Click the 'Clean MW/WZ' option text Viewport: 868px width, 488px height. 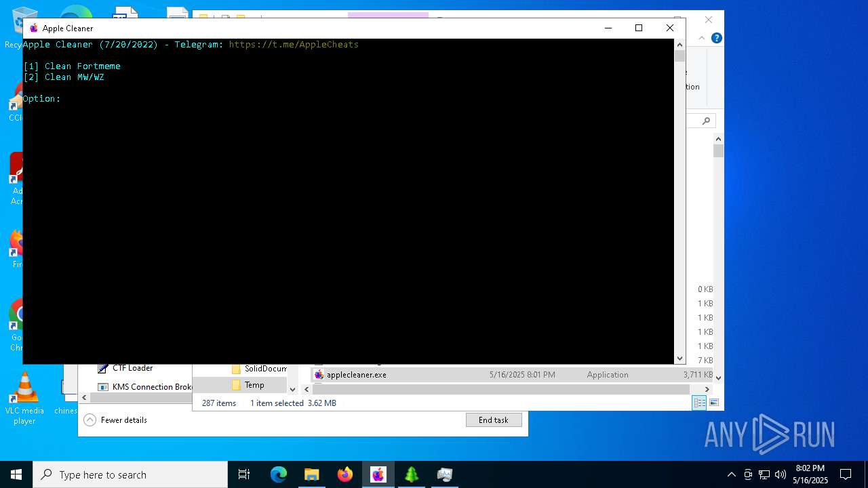pos(75,77)
